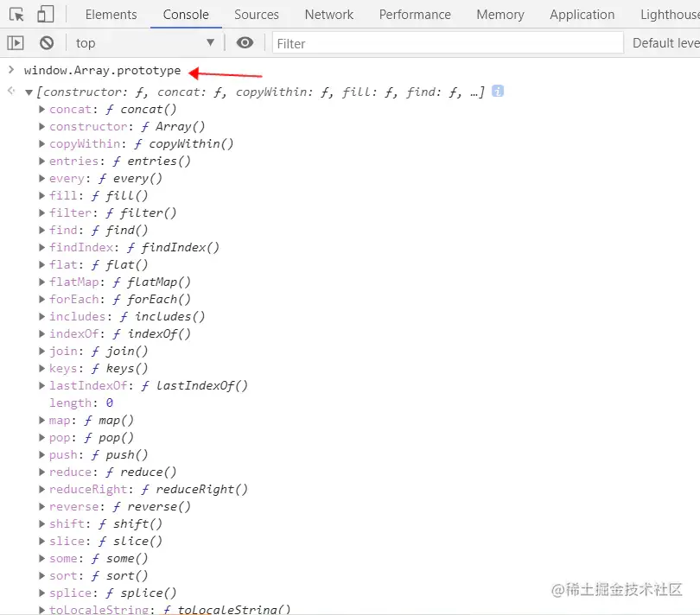Image resolution: width=700 pixels, height=615 pixels.
Task: Expand the includes function entry
Action: click(41, 316)
